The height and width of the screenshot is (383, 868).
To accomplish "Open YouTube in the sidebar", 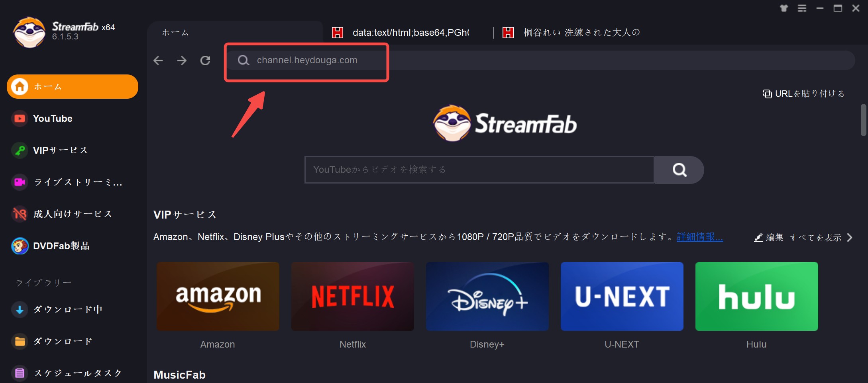I will point(73,119).
